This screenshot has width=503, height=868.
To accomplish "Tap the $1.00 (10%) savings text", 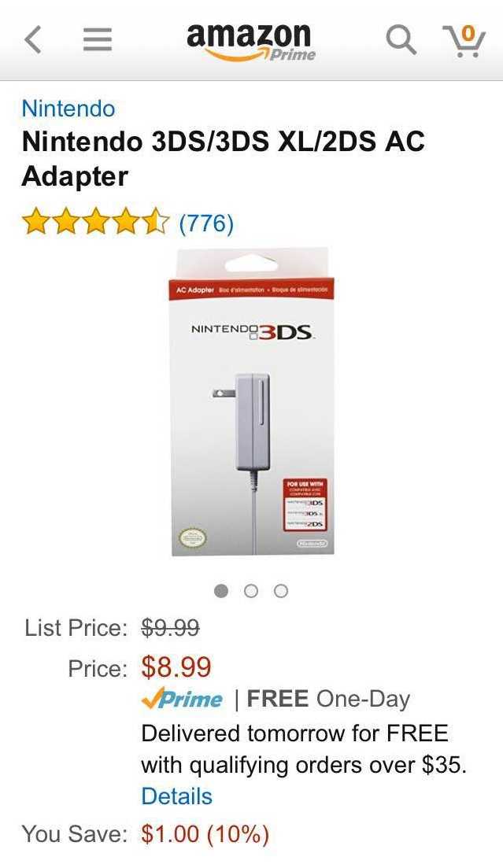I will (x=205, y=833).
